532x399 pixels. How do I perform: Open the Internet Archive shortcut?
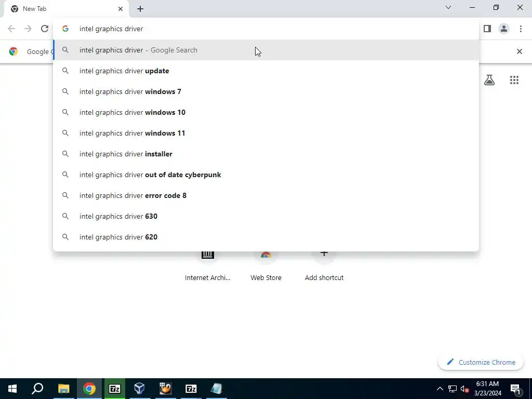point(208,267)
